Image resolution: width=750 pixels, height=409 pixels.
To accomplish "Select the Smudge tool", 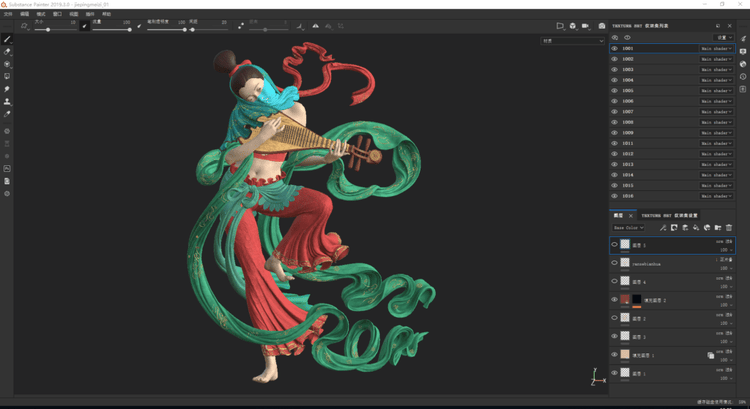I will 7,89.
